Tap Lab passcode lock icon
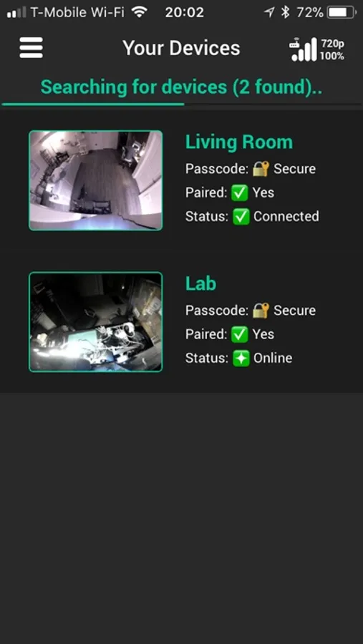This screenshot has width=363, height=644. (x=261, y=310)
